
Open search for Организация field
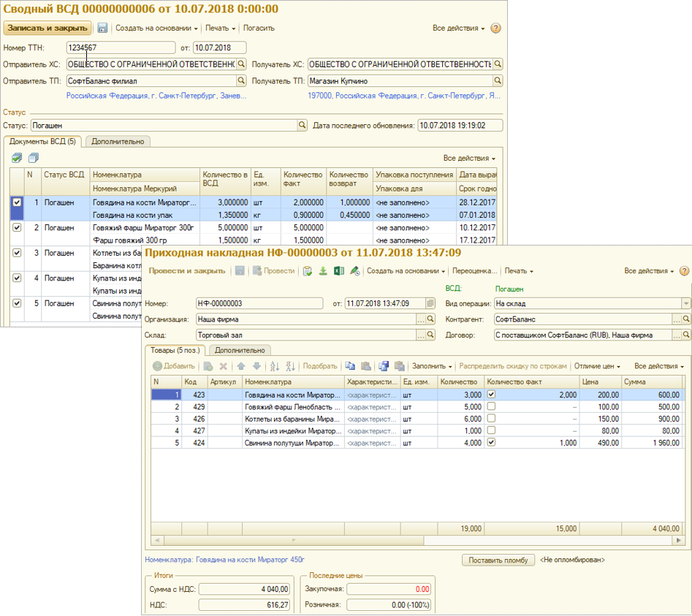coord(430,319)
